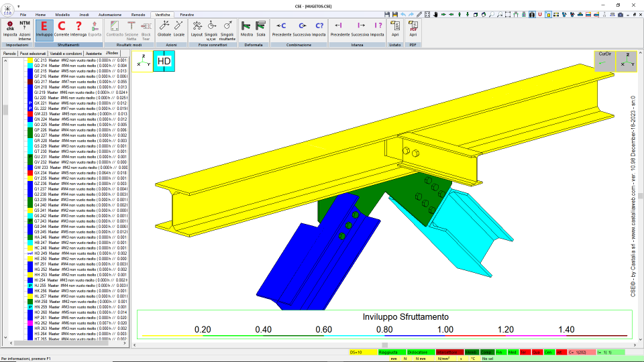Click the red U toolbar icon
The height and width of the screenshot is (362, 644).
(539, 14)
